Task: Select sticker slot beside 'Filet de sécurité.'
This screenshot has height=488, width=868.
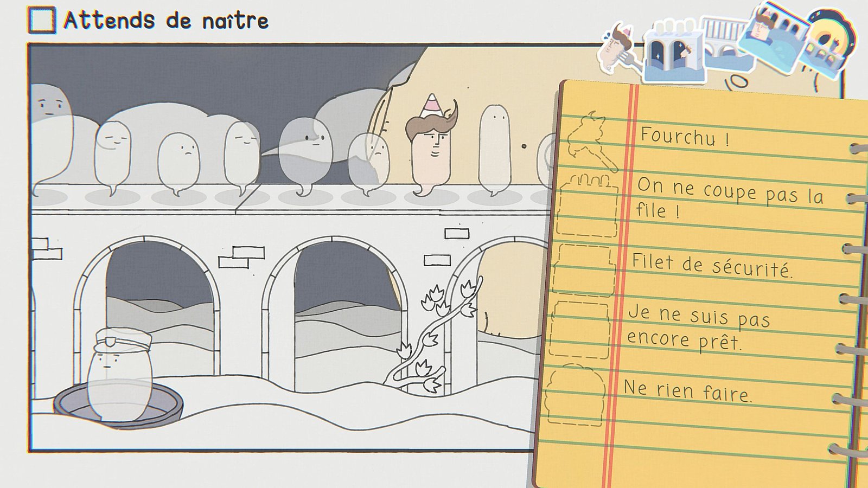Action: point(585,269)
